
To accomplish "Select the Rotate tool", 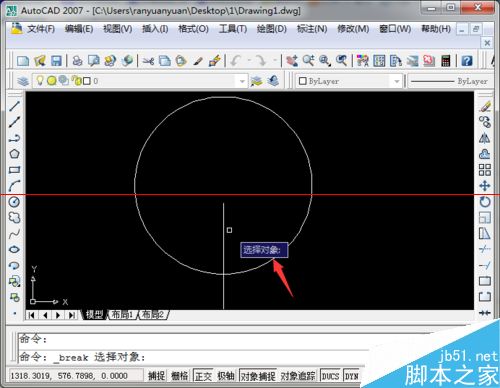I will pos(485,202).
